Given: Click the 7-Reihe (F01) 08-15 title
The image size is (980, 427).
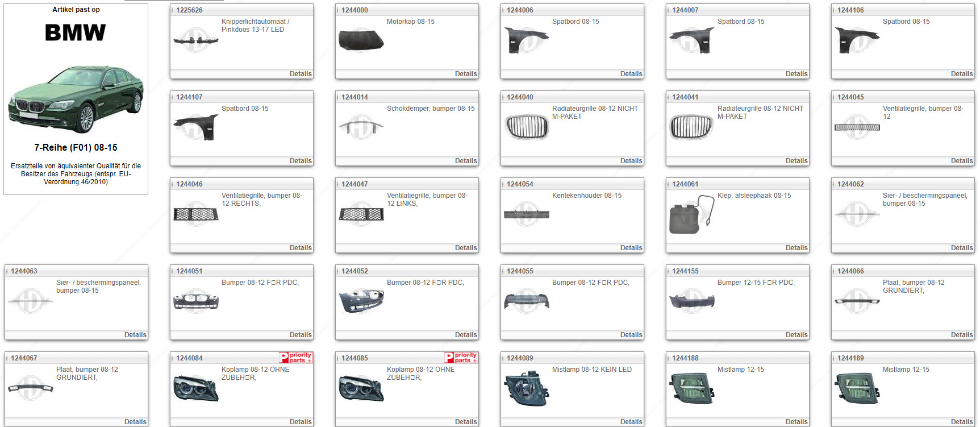Looking at the screenshot, I should tap(76, 147).
